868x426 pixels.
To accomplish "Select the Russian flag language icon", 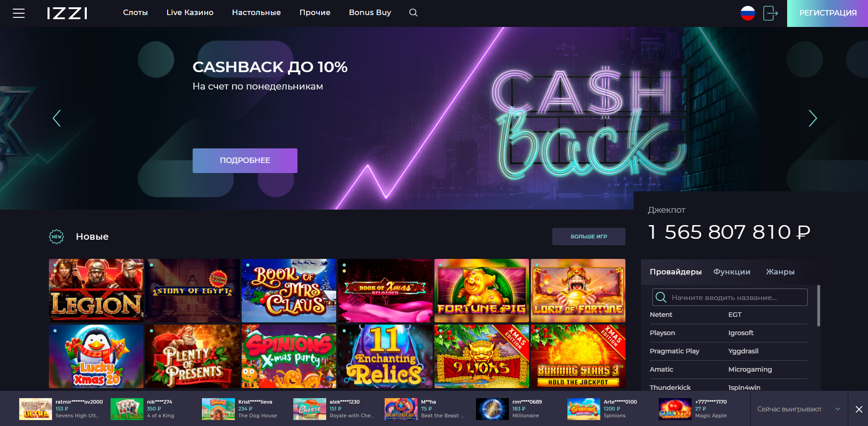I will tap(748, 13).
